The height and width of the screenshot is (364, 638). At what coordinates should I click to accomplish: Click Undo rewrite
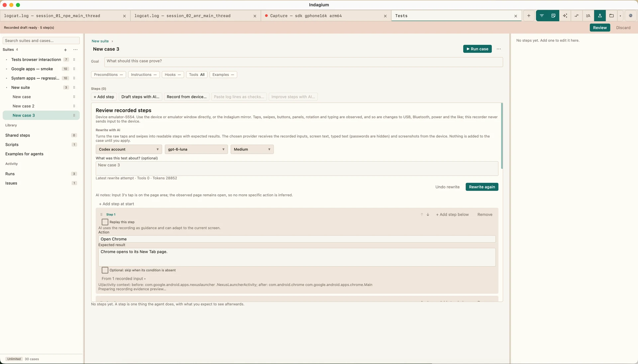(447, 187)
